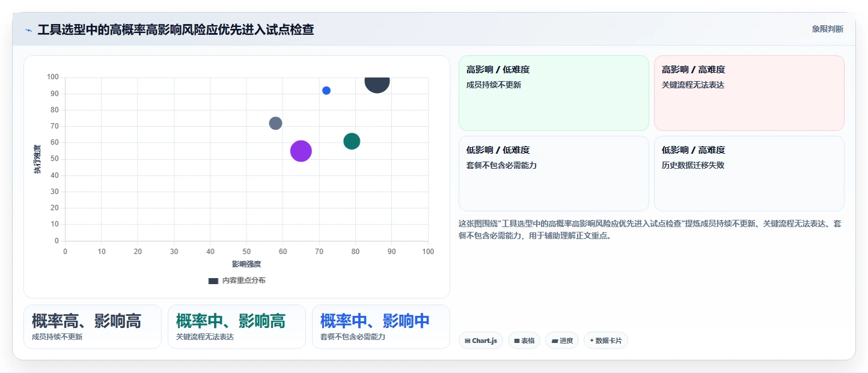Click the small blue bubble in chart
This screenshot has height=373, width=868.
pos(326,91)
